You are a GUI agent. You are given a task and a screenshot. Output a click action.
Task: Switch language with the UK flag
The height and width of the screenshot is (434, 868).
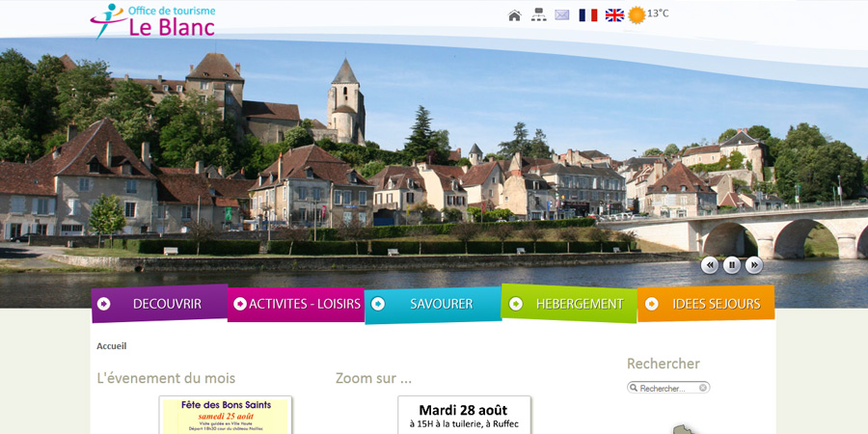(614, 15)
